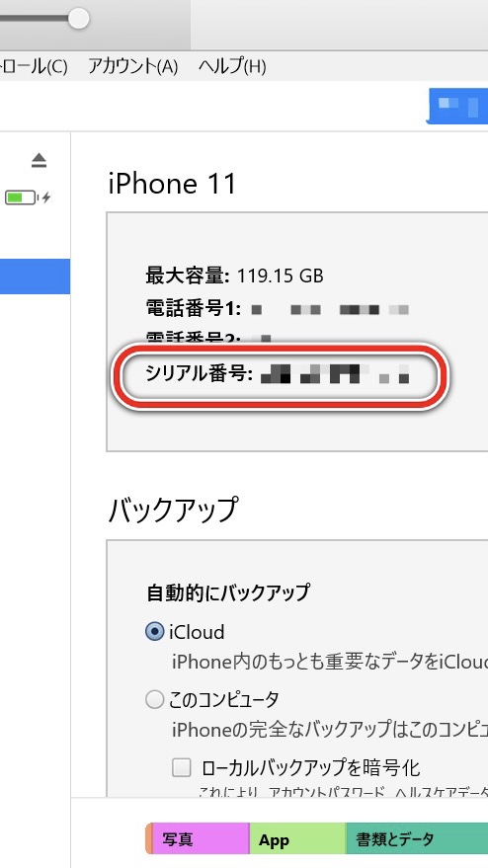
Task: Enable ローカルバックアップを暗号化 checkbox
Action: click(x=181, y=768)
